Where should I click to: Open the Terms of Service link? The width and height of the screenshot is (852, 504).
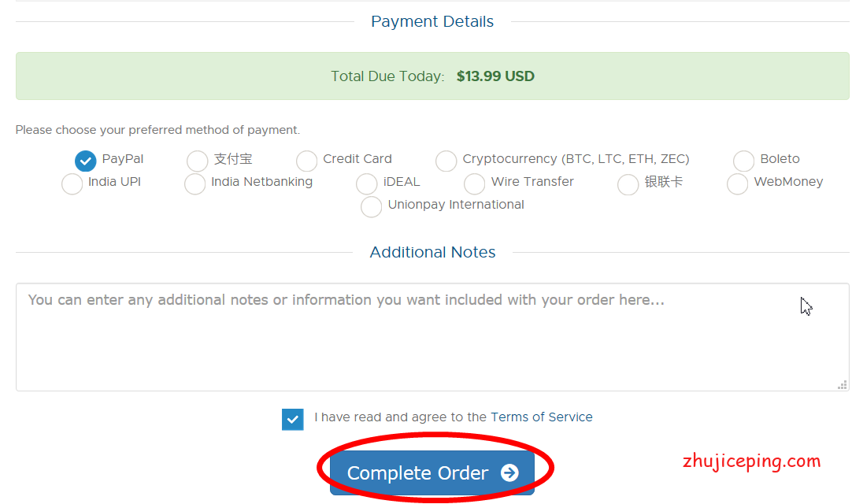click(x=542, y=417)
